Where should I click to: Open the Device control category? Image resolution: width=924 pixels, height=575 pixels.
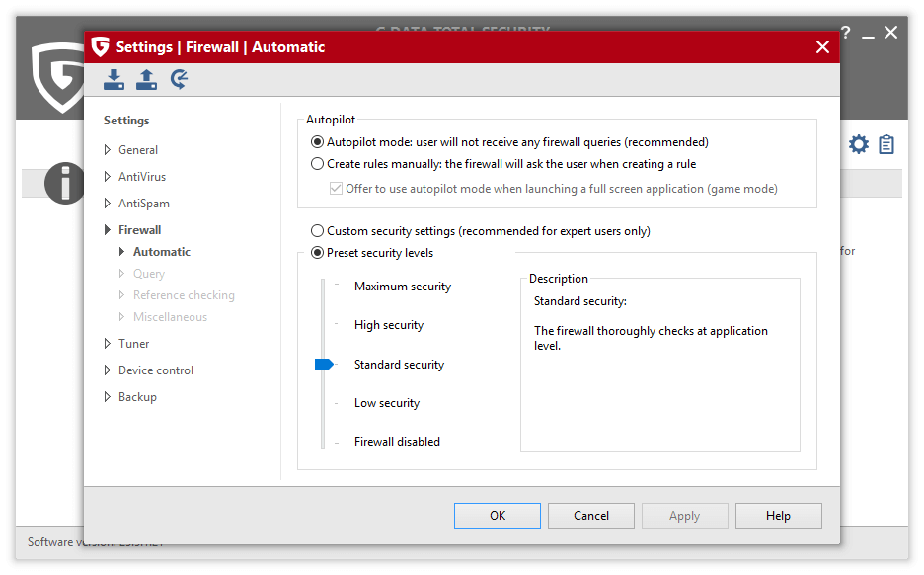pos(156,370)
